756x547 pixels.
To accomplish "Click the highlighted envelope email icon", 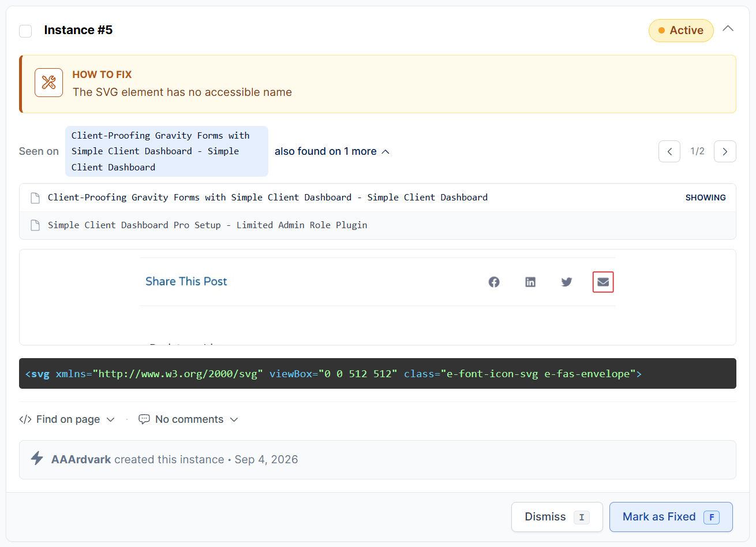I will [603, 282].
